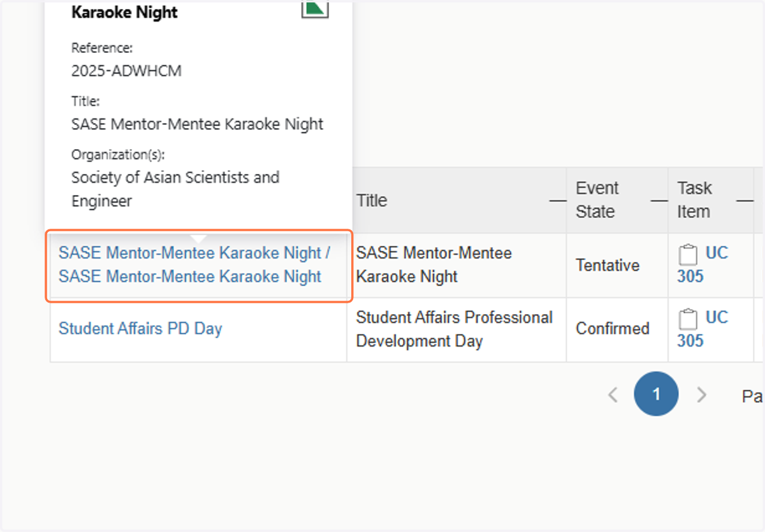Click Karaoke Night popup heading

pyautogui.click(x=124, y=12)
